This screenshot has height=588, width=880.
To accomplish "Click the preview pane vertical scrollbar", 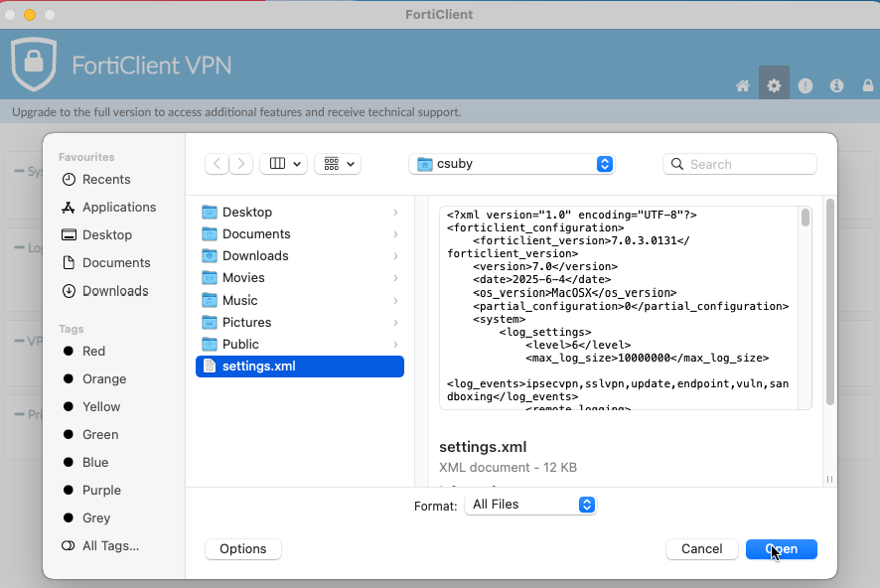I will tap(830, 302).
